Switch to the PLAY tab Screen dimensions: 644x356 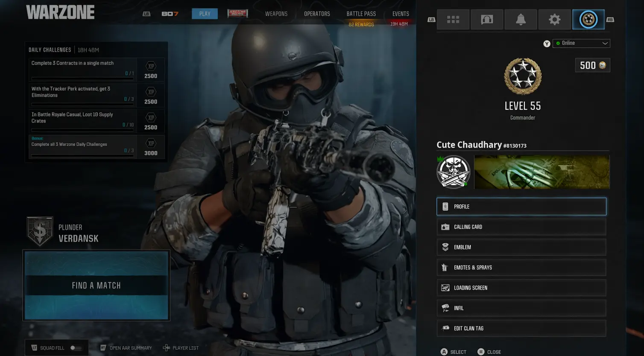click(x=205, y=14)
